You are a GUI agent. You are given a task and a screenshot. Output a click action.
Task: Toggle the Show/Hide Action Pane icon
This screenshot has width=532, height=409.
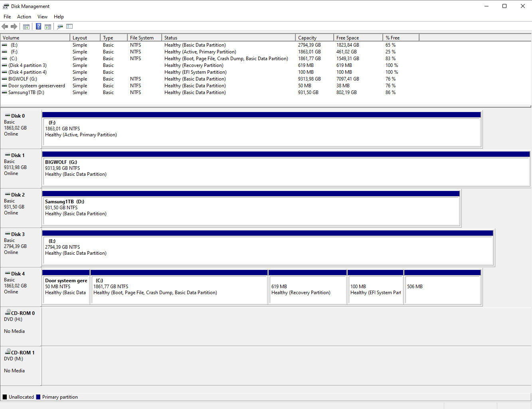point(48,27)
